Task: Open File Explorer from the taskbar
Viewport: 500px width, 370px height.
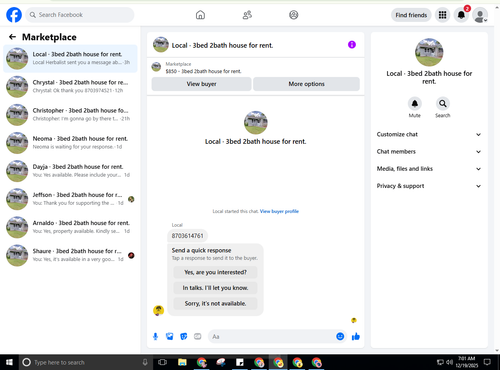Action: 182,362
